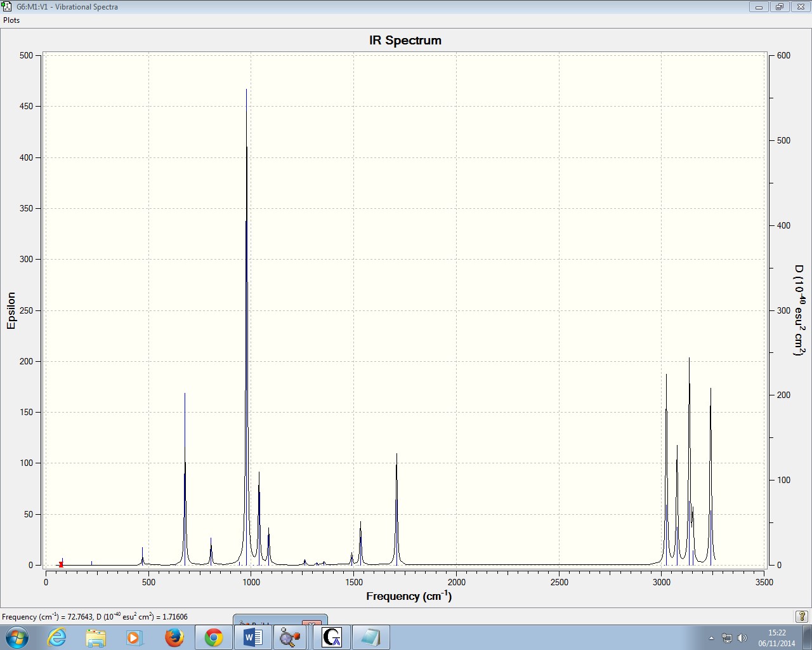Screen dimensions: 812x650
Task: Restore down the Vibrational Spectra window
Action: click(x=779, y=7)
